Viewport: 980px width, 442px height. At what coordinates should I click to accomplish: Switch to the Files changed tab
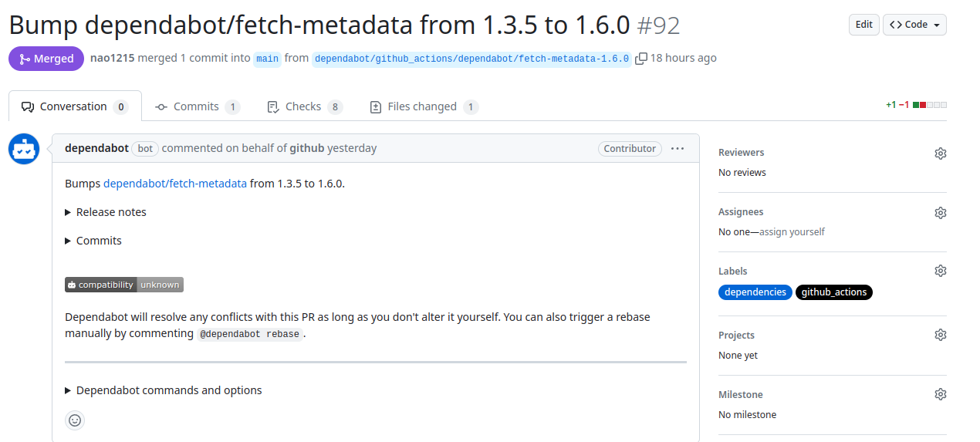click(x=422, y=106)
